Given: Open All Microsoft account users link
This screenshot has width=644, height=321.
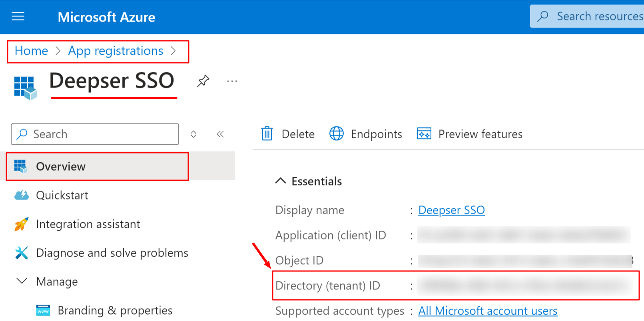Looking at the screenshot, I should click(x=488, y=311).
